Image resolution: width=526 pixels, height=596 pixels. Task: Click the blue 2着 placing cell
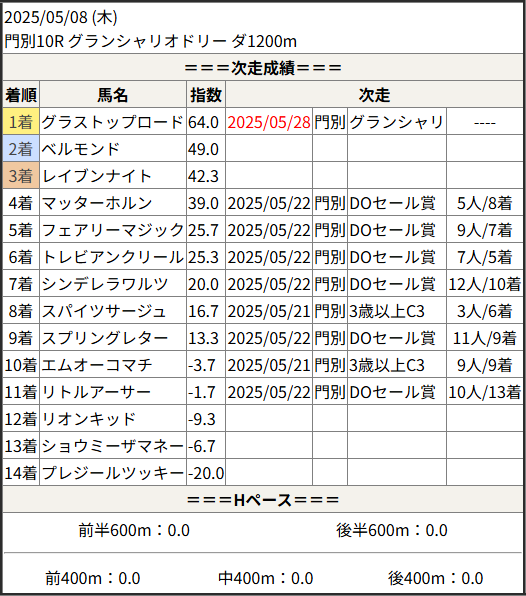pos(21,149)
